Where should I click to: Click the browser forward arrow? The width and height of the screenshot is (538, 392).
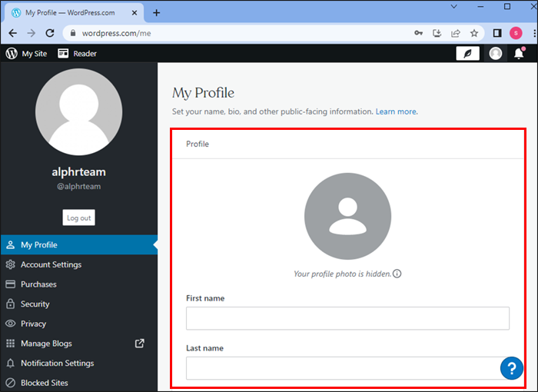coord(32,33)
